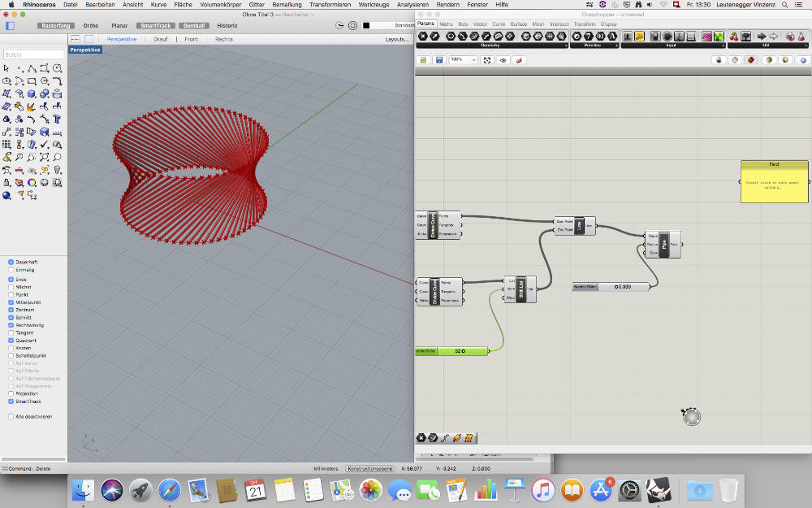Click the Grasshopper open file icon
The height and width of the screenshot is (508, 812).
[x=423, y=60]
